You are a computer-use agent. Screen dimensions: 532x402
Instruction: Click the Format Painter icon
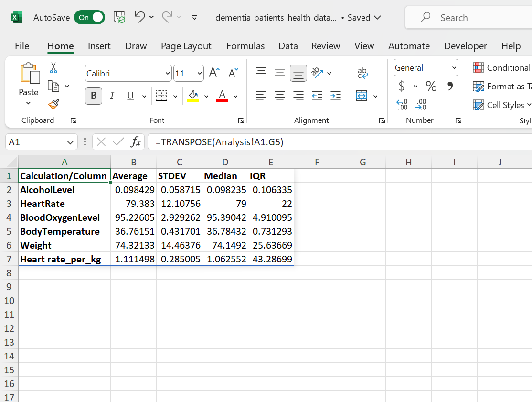coord(53,105)
